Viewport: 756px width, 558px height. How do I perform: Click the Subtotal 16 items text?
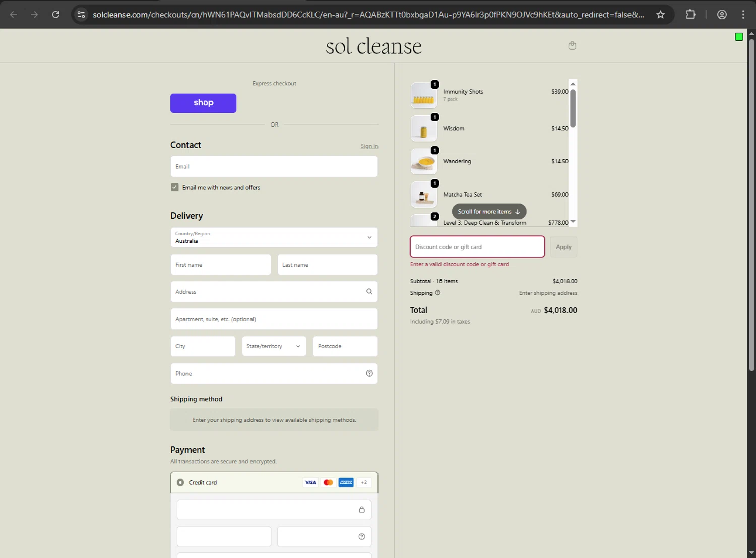click(x=434, y=281)
